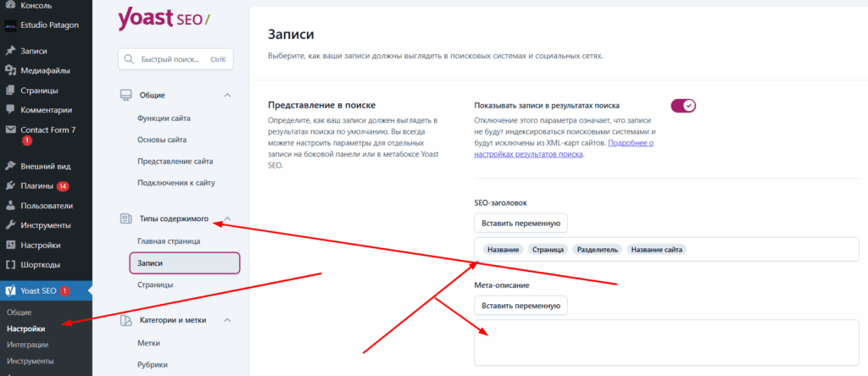Viewport: 868px width, 376px height.
Task: Click the Разделитель variable tag
Action: (598, 250)
